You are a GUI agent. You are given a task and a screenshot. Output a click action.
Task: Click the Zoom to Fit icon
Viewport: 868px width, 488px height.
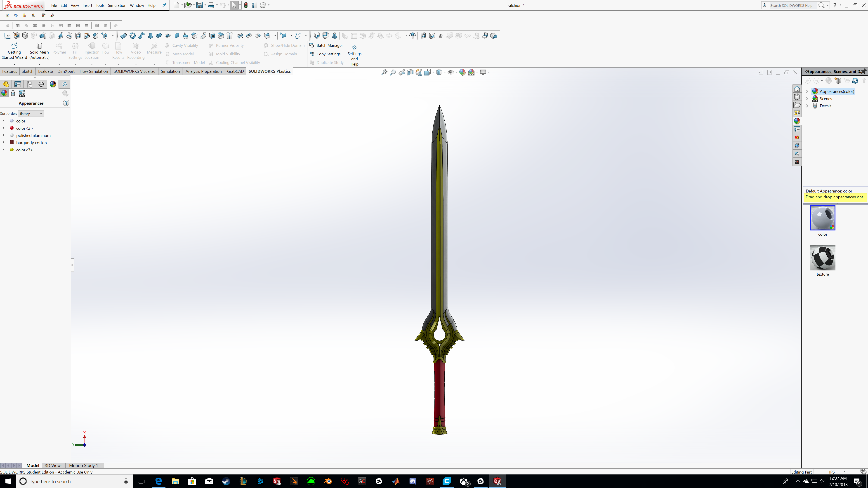pyautogui.click(x=384, y=72)
